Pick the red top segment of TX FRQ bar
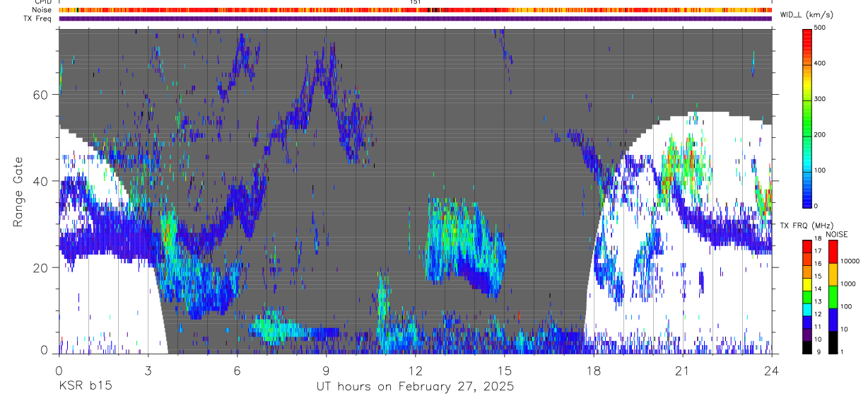The height and width of the screenshot is (401, 868). [x=807, y=245]
